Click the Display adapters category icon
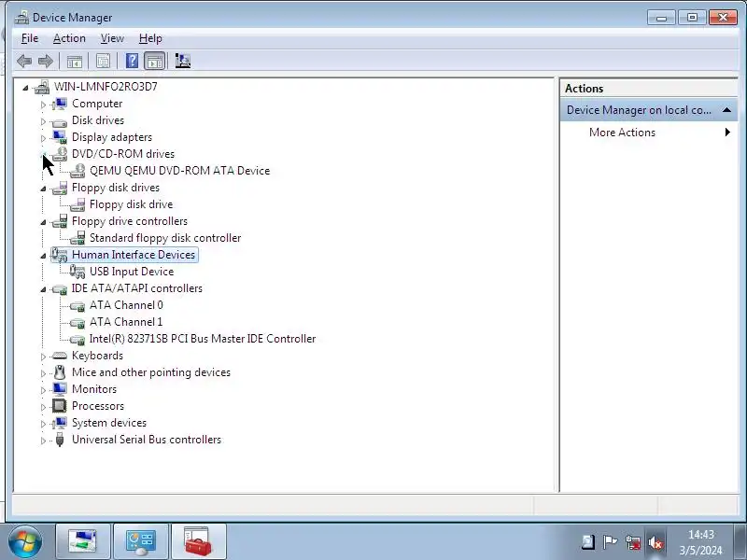Screen dimensions: 747x560 click(x=60, y=137)
